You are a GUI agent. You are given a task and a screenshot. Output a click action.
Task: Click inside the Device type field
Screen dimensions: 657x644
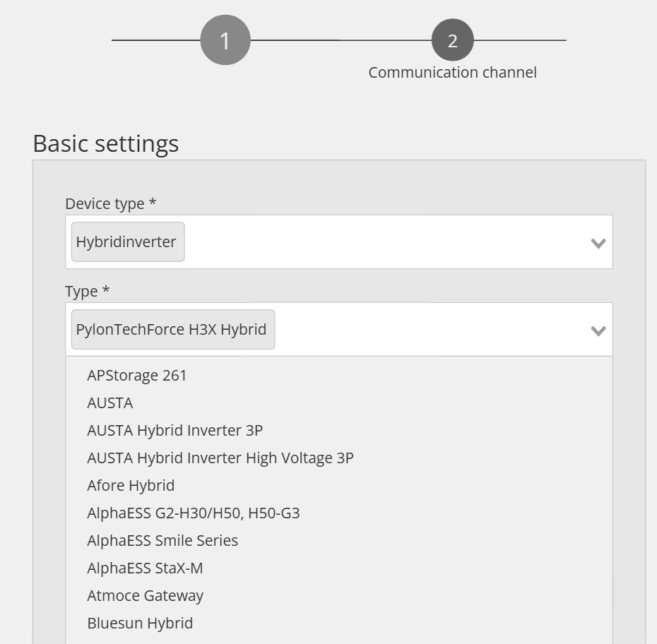click(339, 242)
